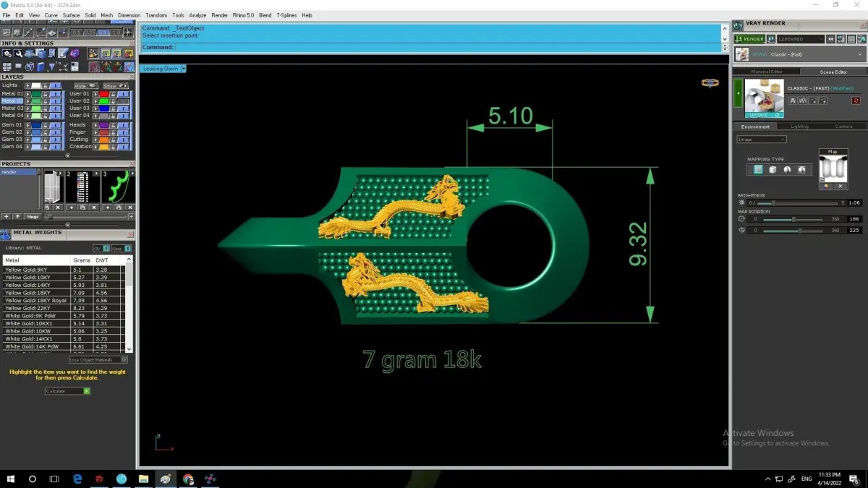This screenshot has width=868, height=488.
Task: Open File Explorer from the taskbar
Action: (x=143, y=479)
